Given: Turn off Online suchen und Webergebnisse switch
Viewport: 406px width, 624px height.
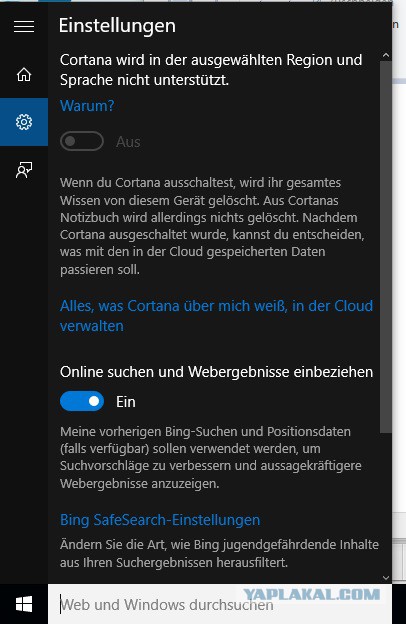Looking at the screenshot, I should click(x=82, y=401).
